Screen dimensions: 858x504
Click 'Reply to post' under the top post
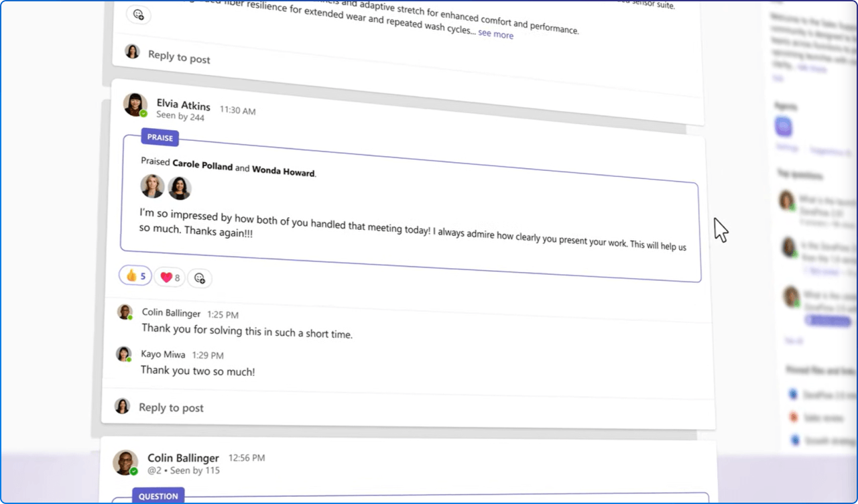[x=179, y=57]
